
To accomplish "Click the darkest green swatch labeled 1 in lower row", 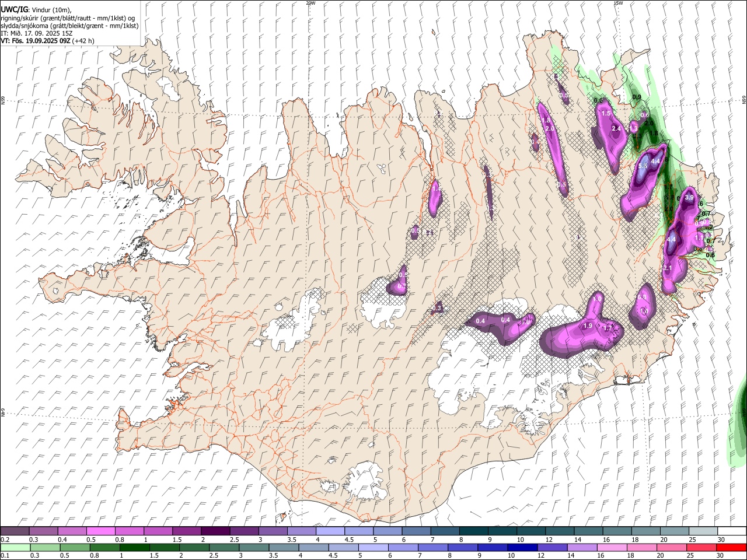I will (x=134, y=548).
